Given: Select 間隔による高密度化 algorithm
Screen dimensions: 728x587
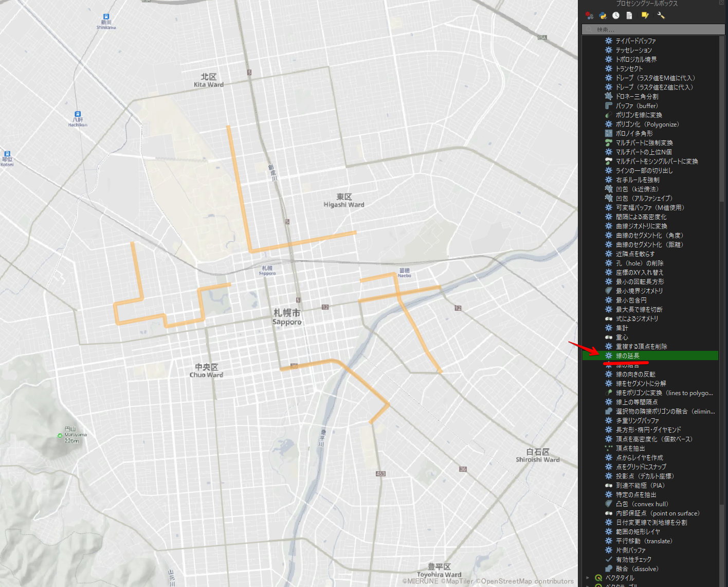Looking at the screenshot, I should coord(642,217).
